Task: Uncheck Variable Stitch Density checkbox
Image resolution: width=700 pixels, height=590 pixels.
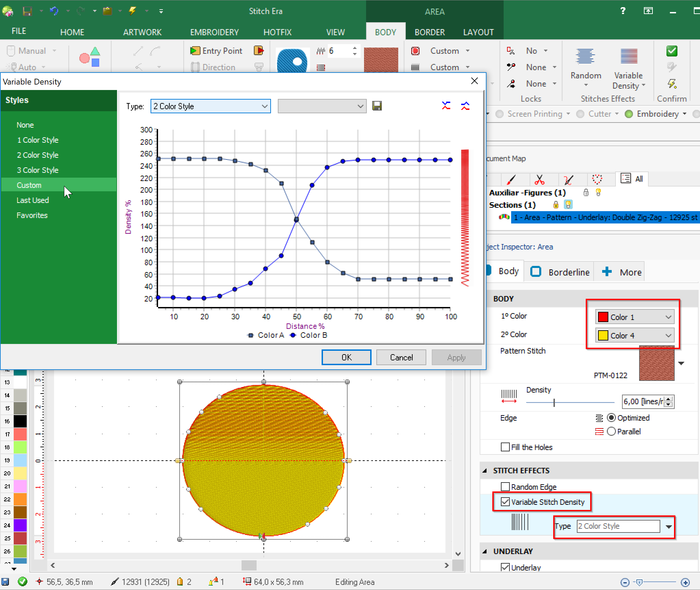Action: (x=505, y=502)
